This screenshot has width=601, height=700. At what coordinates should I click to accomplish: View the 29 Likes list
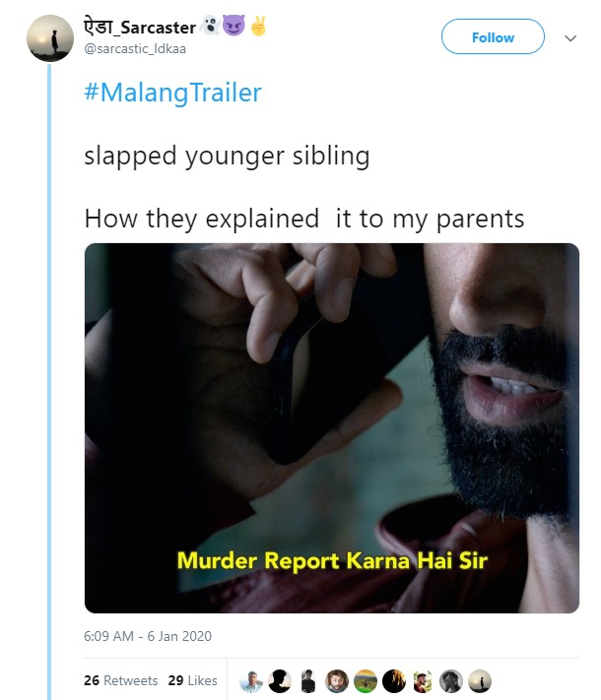pos(192,680)
